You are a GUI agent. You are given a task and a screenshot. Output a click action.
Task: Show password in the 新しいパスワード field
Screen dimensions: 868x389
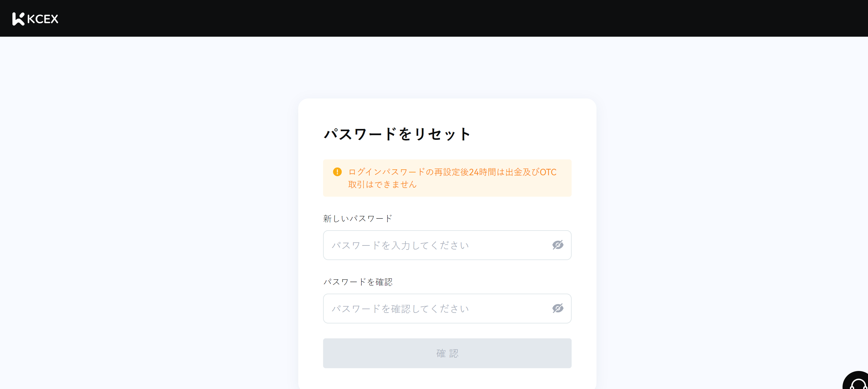[558, 245]
